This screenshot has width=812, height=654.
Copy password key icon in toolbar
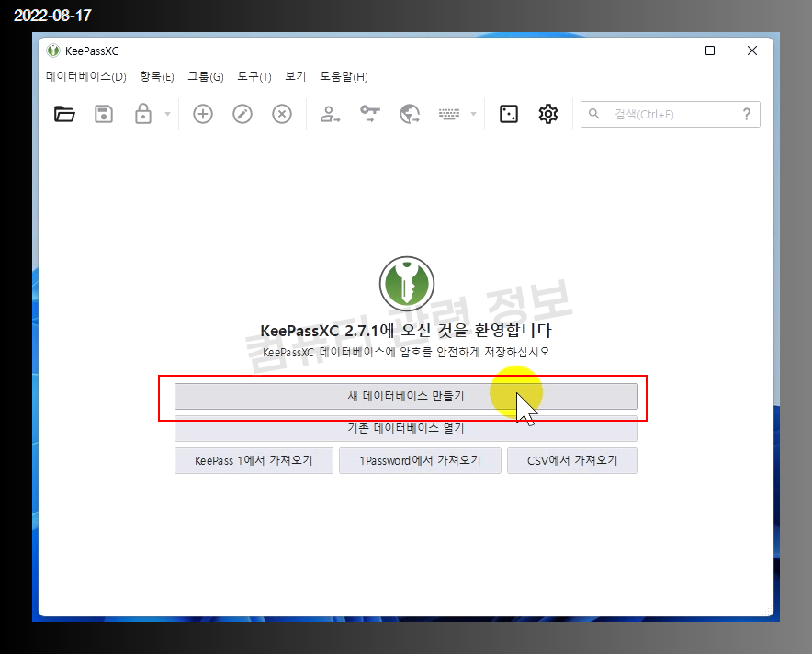[370, 114]
